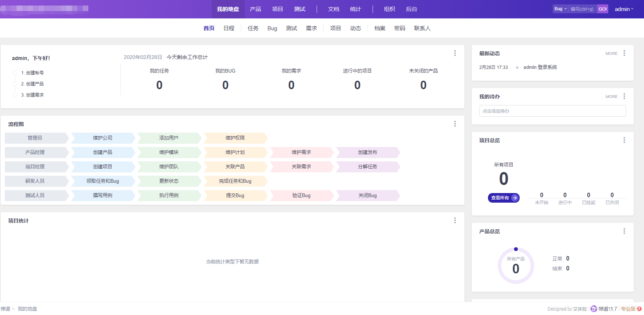Open 项目 in top navigation bar

(277, 9)
